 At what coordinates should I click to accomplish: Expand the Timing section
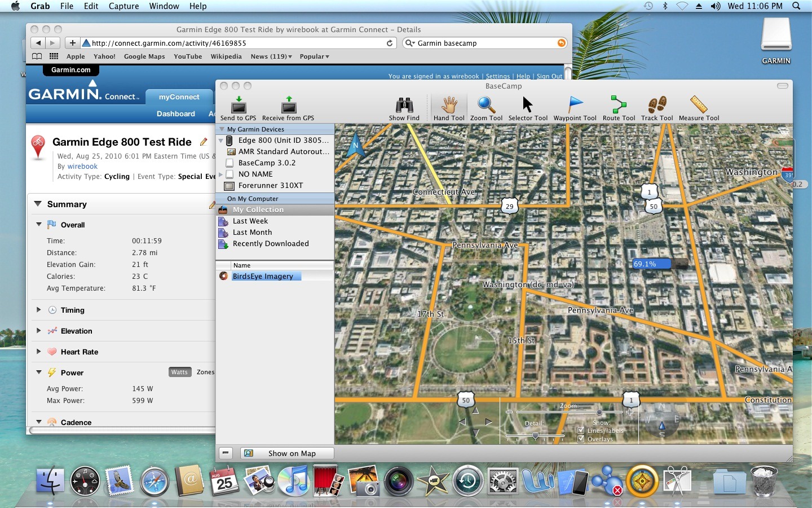38,310
